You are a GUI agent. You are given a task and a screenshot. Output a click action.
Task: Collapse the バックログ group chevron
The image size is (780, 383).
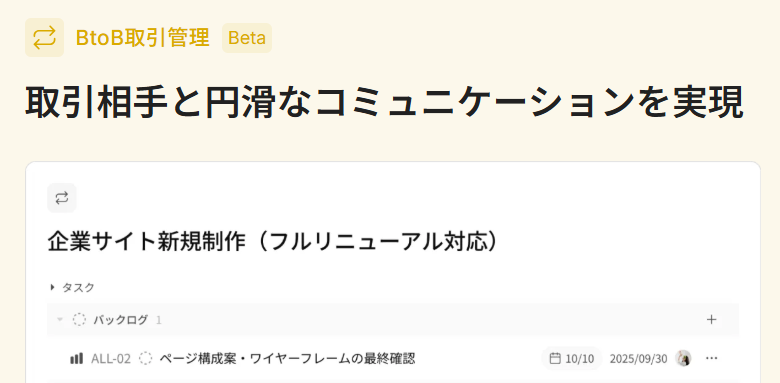60,319
